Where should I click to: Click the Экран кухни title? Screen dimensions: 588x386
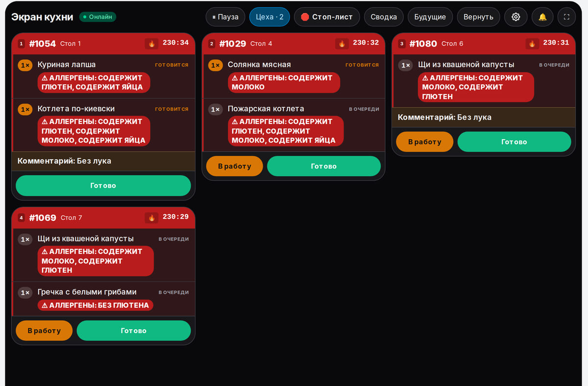(x=42, y=17)
